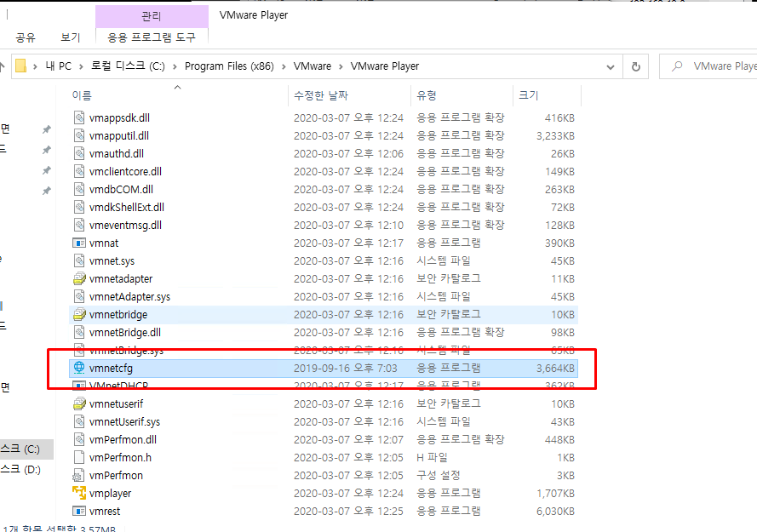The height and width of the screenshot is (532, 757).
Task: Click the vmPerfmon.dll file icon
Action: click(79, 439)
